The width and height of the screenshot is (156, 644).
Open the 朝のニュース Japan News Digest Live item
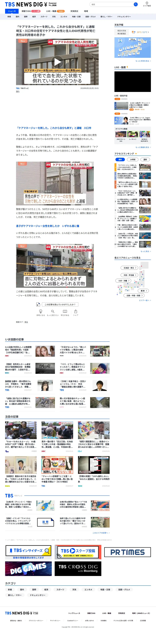coord(133,120)
